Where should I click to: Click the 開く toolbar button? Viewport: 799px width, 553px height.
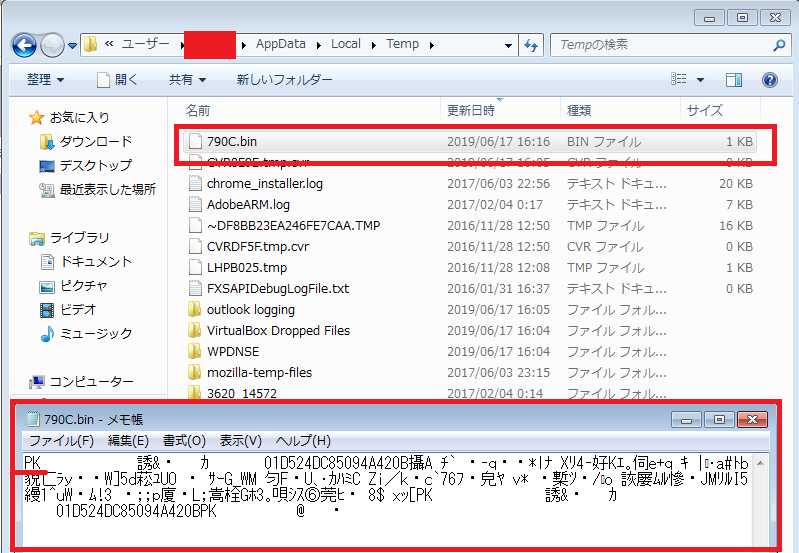118,80
